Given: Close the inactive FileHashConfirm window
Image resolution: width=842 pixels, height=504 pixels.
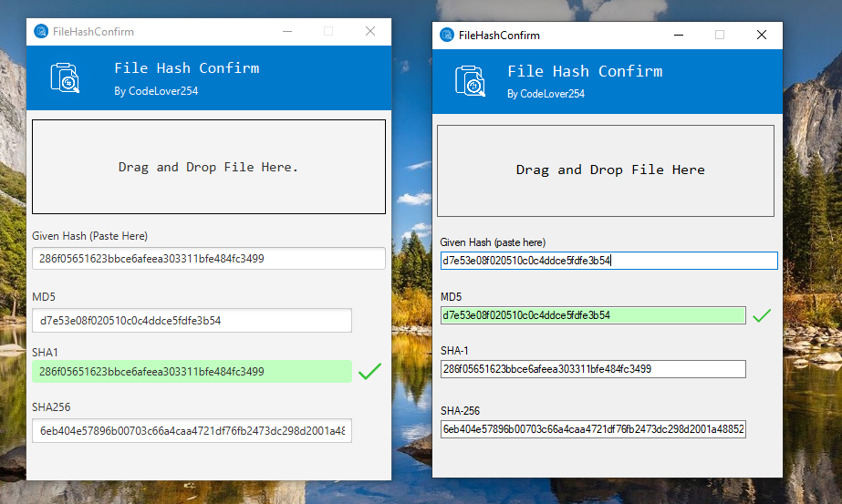Looking at the screenshot, I should tap(370, 32).
